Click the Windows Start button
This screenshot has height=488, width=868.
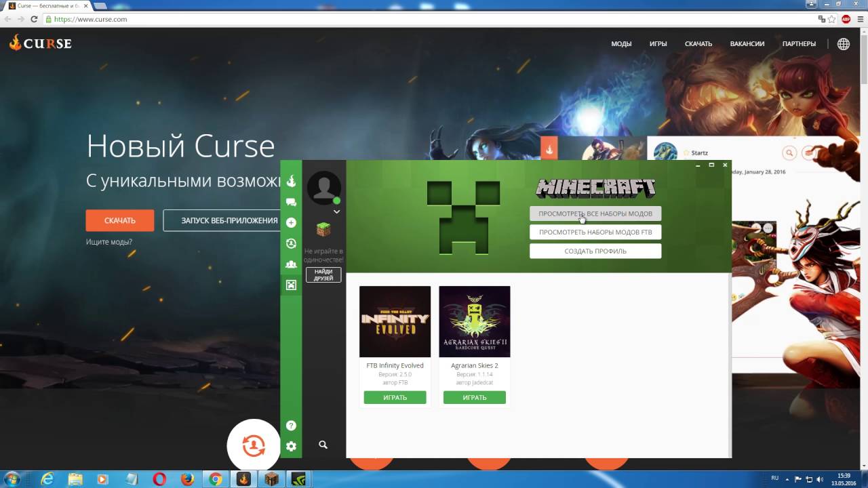[12, 479]
